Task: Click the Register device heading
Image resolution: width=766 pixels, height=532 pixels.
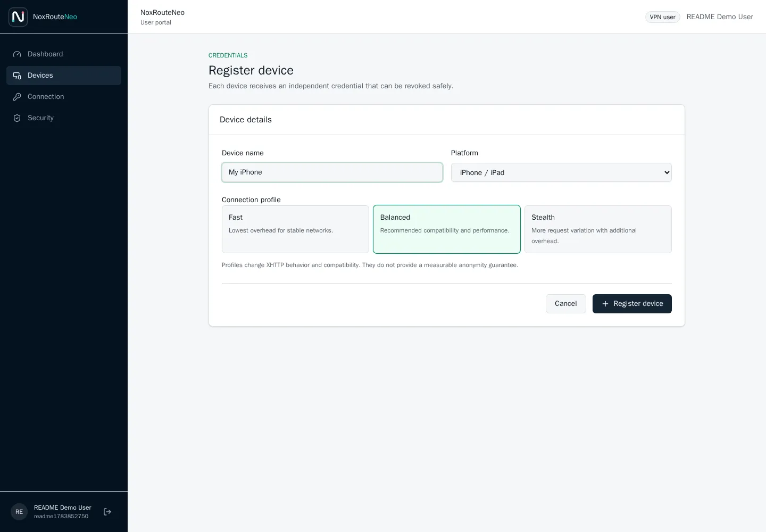Action: (251, 70)
